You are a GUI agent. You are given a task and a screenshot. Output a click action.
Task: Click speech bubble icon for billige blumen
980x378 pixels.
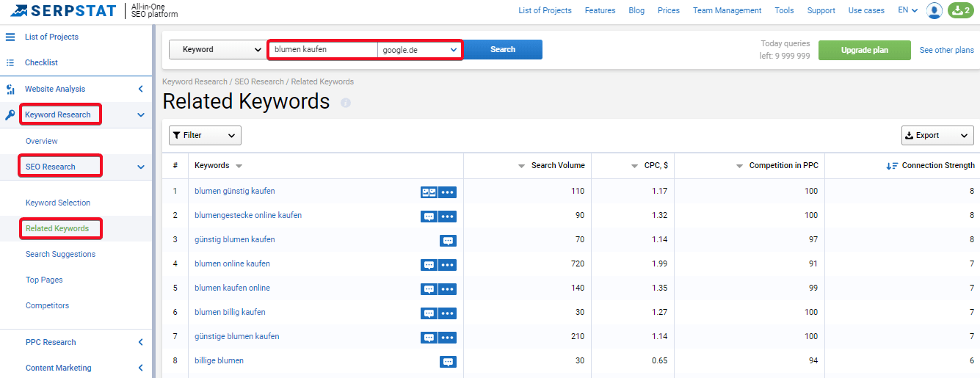click(x=448, y=362)
